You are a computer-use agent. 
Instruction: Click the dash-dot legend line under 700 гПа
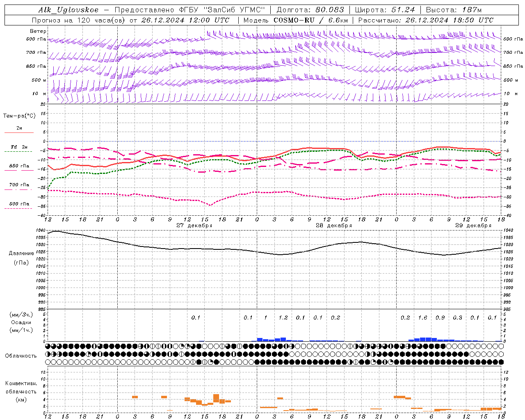click(18, 189)
